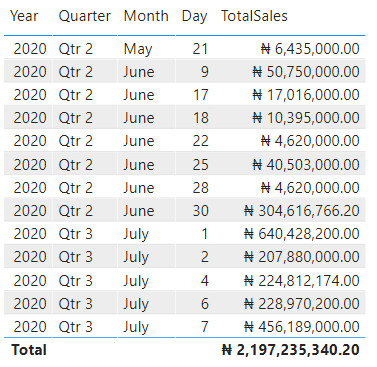Select the ₦ 207,880,000.00 cell
The width and height of the screenshot is (377, 367).
[302, 257]
